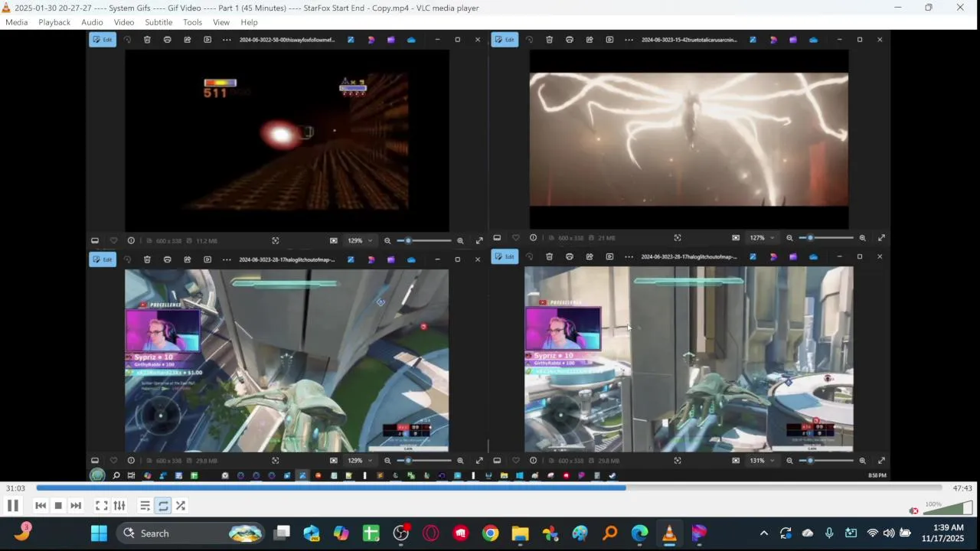This screenshot has height=551, width=980.
Task: Open the Playback menu
Action: click(54, 22)
